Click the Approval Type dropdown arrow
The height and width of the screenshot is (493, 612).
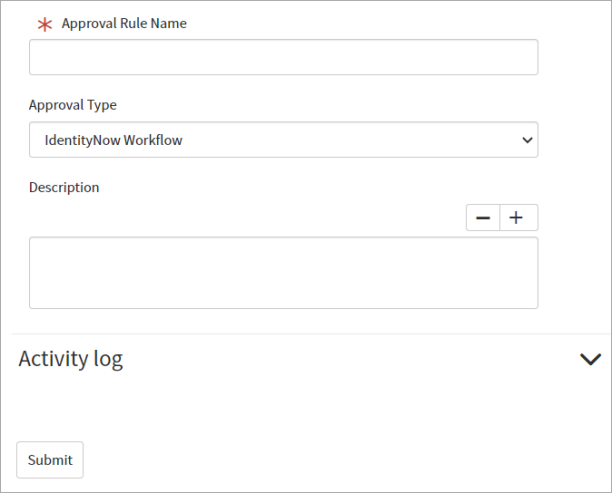[527, 140]
